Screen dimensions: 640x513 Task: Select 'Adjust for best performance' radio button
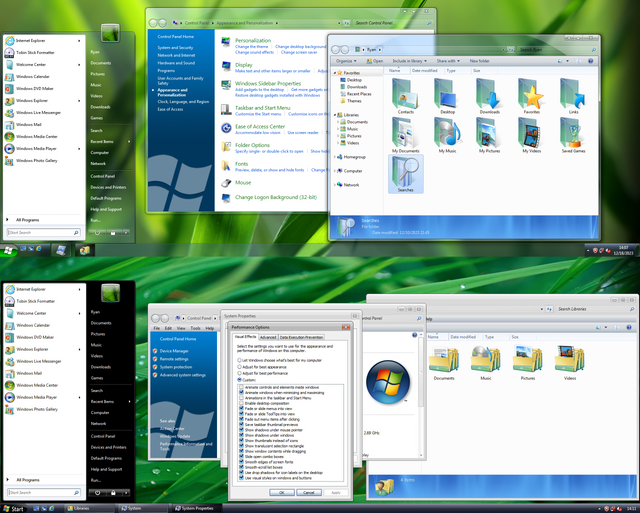(x=240, y=373)
